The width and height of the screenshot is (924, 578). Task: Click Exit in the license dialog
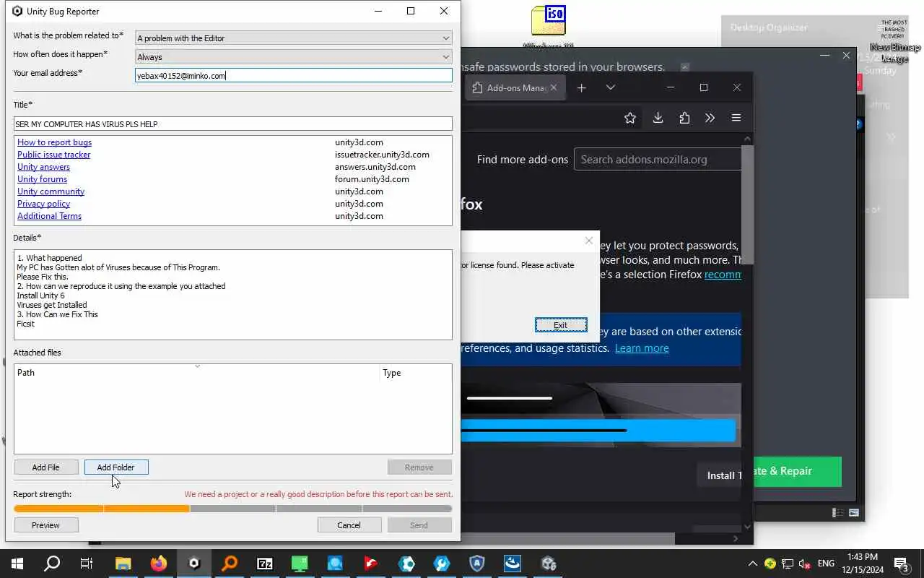click(x=561, y=325)
